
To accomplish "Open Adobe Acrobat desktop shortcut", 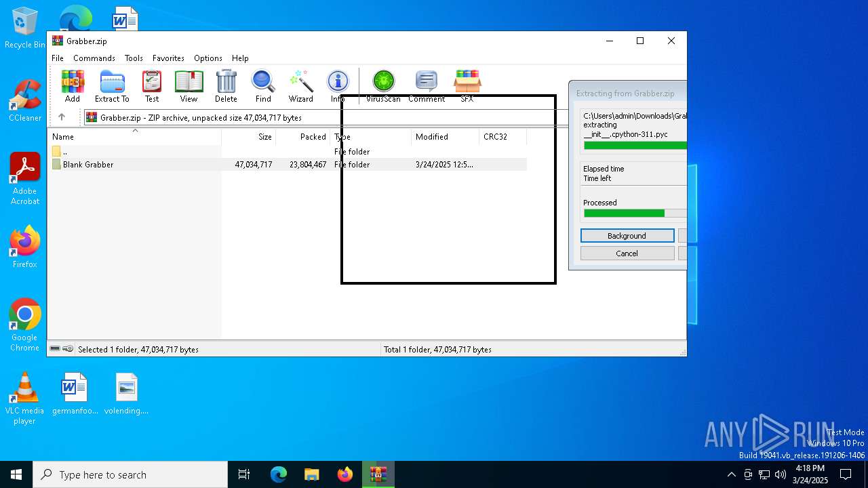I will pyautogui.click(x=25, y=179).
